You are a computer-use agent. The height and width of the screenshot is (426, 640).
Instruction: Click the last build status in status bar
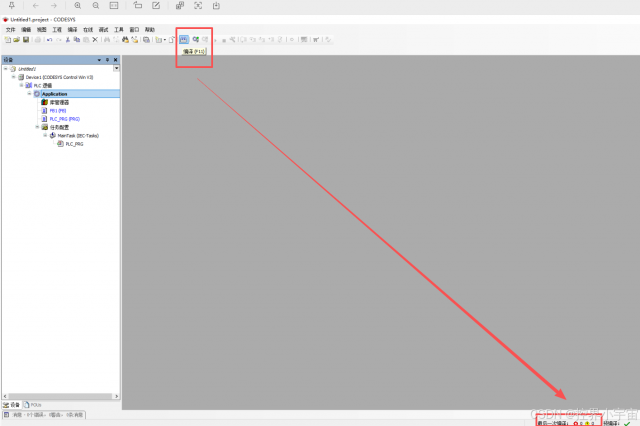click(568, 423)
